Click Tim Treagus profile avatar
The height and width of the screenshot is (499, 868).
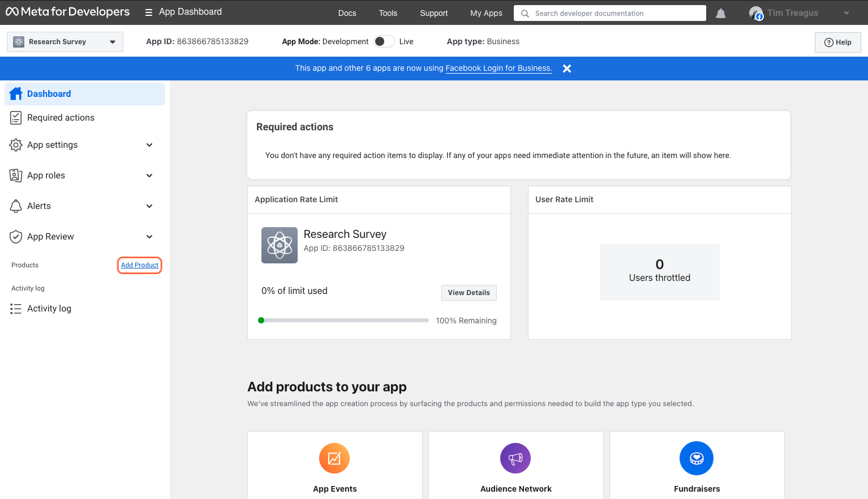[756, 13]
